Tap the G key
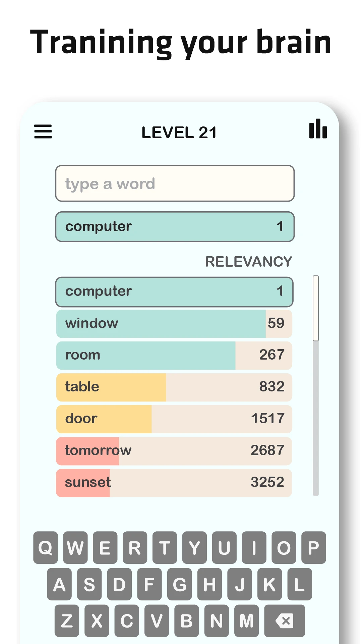Viewport: 362px width, 644px height. (x=180, y=584)
